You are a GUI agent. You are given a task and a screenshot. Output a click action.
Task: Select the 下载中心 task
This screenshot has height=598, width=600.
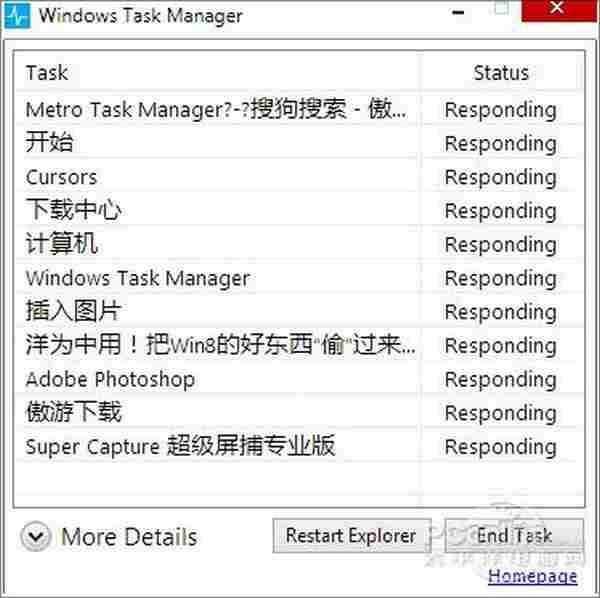coord(74,211)
